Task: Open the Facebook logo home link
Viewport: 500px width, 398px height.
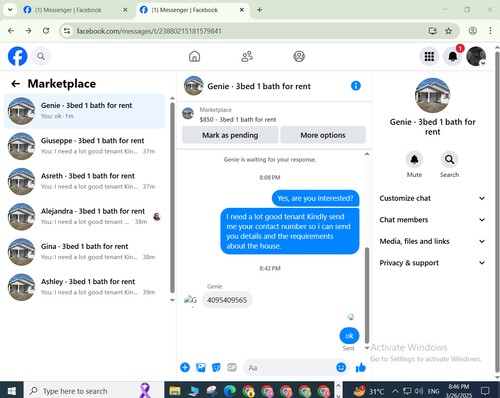Action: pos(18,56)
